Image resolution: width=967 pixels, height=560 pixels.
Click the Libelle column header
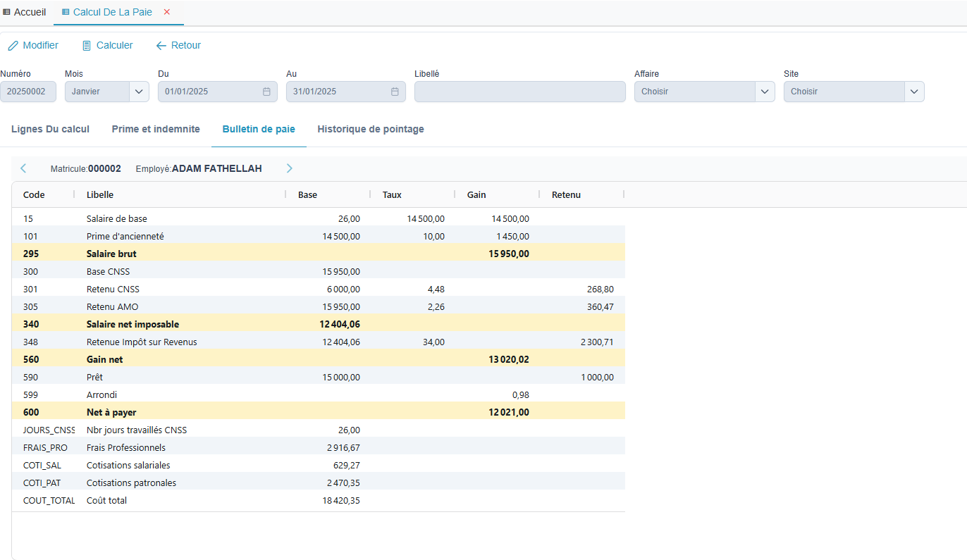pyautogui.click(x=100, y=194)
